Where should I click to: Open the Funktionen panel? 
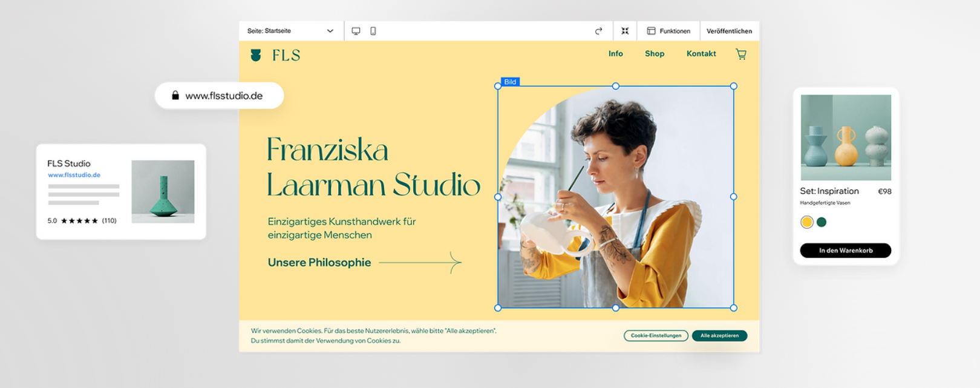click(668, 31)
